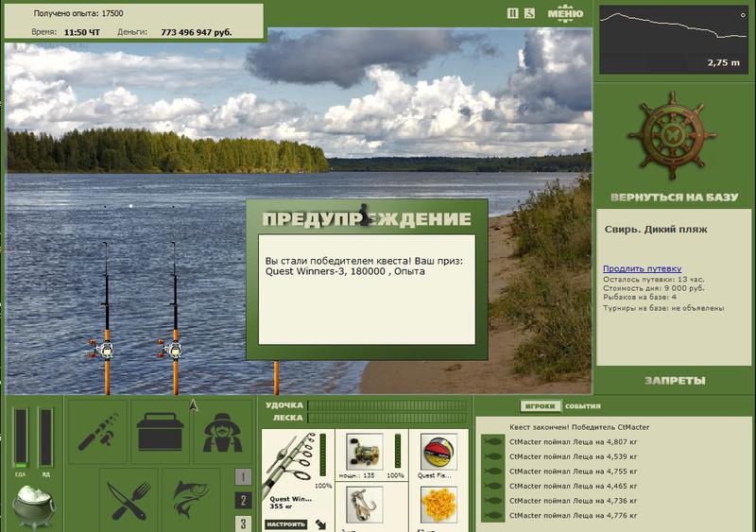Screen dimensions: 756x532
Task: Click the rod durability bar above 100%
Action: click(322, 455)
